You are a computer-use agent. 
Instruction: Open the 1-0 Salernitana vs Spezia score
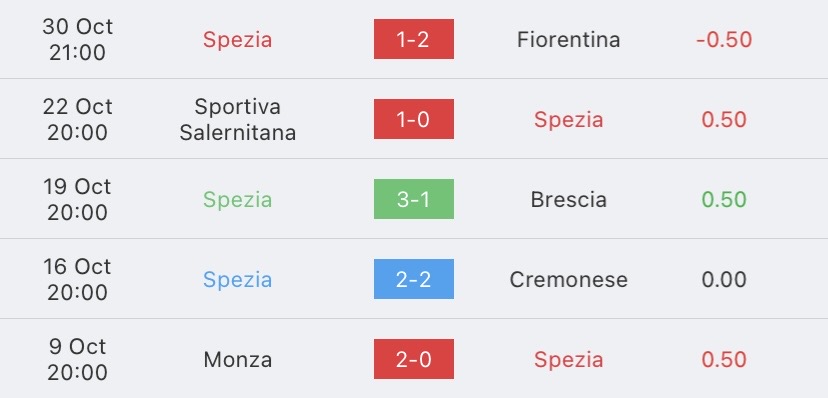click(x=413, y=119)
